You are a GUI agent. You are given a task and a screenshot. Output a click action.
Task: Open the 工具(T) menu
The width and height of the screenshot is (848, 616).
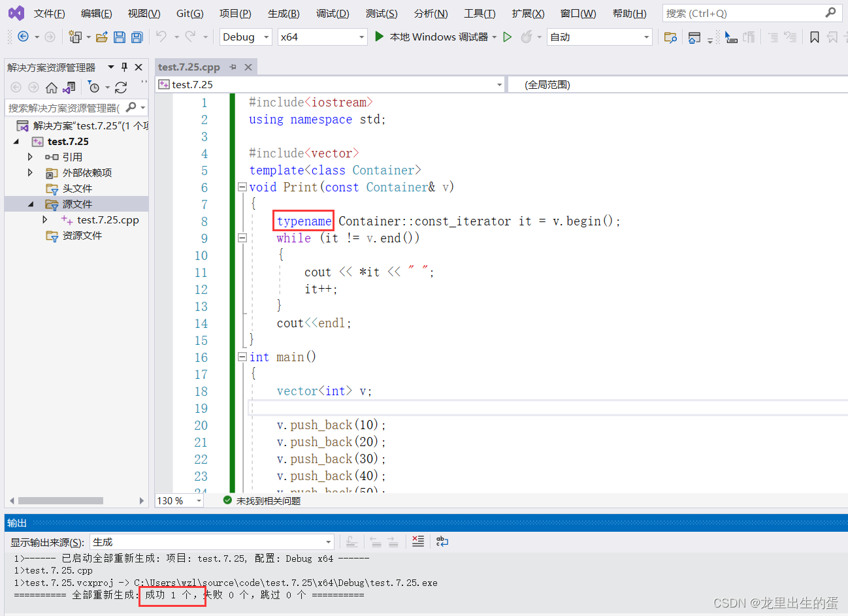click(x=480, y=13)
